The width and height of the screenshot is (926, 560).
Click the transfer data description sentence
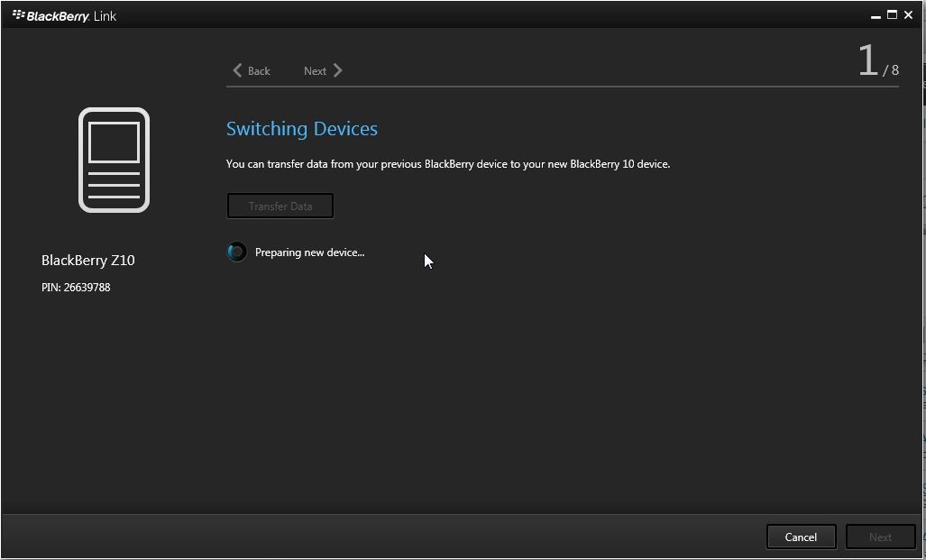(x=447, y=164)
